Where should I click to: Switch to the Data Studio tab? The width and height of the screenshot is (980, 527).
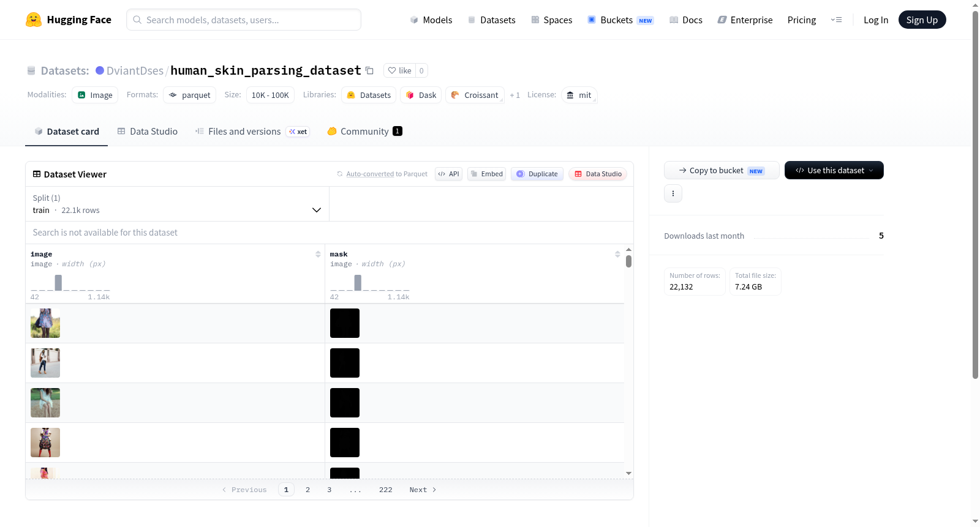148,132
